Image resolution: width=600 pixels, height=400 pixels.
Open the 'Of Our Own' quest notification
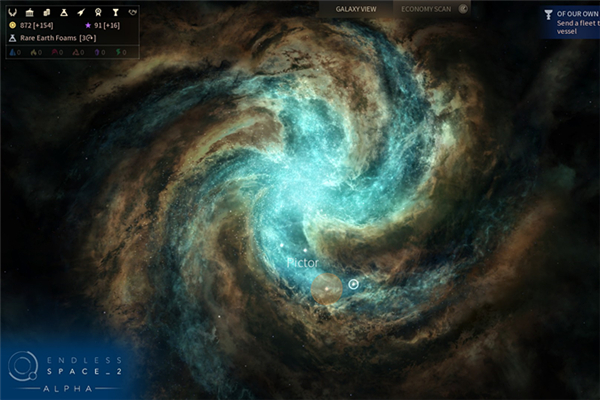571,22
